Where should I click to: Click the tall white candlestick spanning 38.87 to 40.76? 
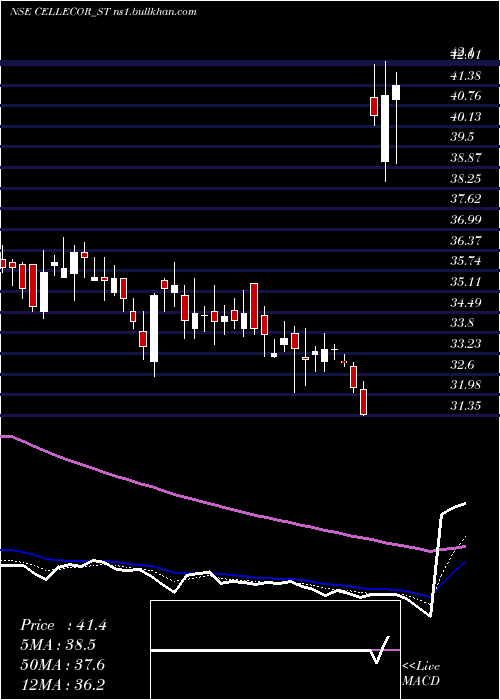pos(385,128)
